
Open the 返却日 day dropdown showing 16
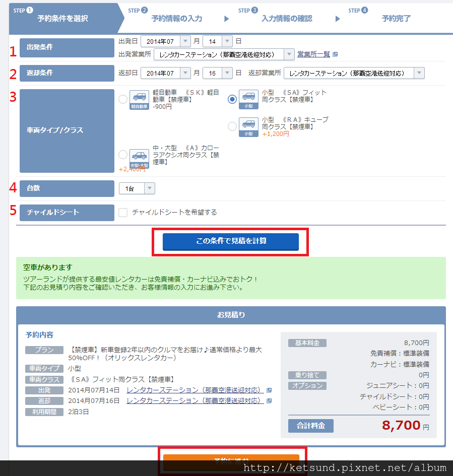point(217,73)
